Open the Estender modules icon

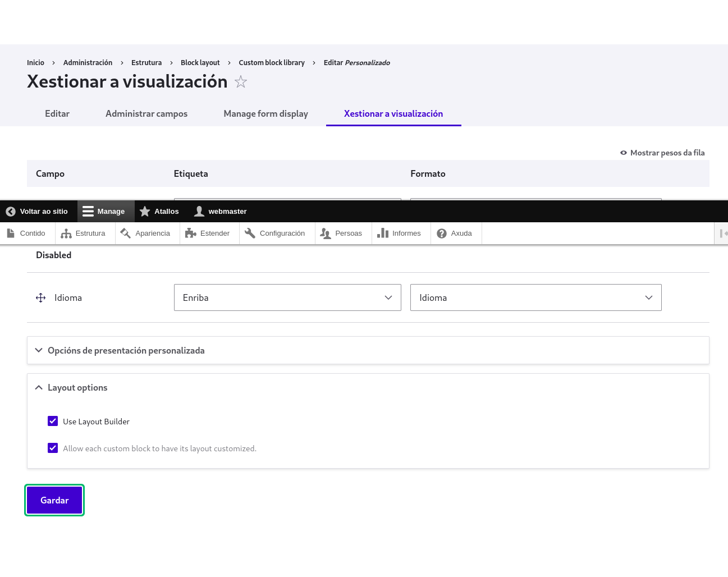coord(190,232)
